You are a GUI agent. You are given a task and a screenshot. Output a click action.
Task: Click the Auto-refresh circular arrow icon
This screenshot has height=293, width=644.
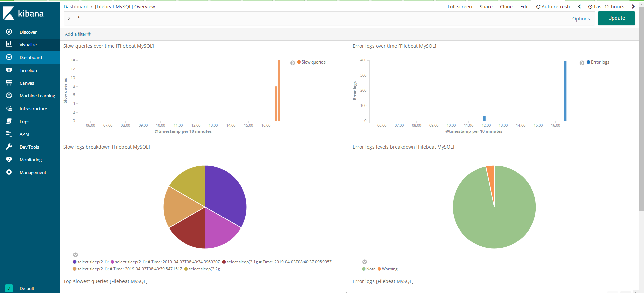(x=538, y=7)
